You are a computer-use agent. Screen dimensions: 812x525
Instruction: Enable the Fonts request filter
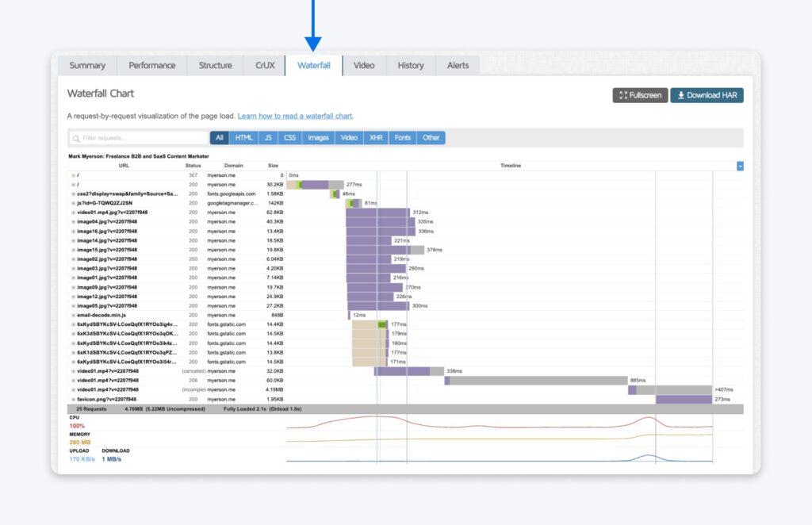click(402, 137)
